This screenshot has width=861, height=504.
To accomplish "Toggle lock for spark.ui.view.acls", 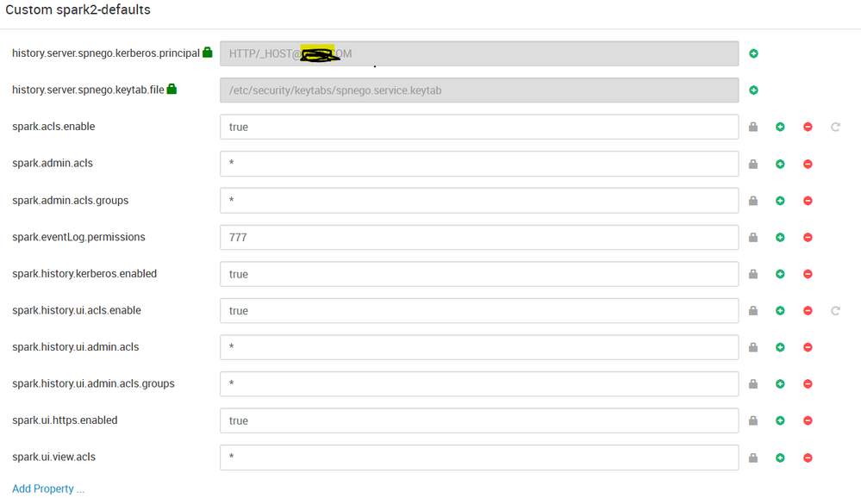I will [753, 457].
